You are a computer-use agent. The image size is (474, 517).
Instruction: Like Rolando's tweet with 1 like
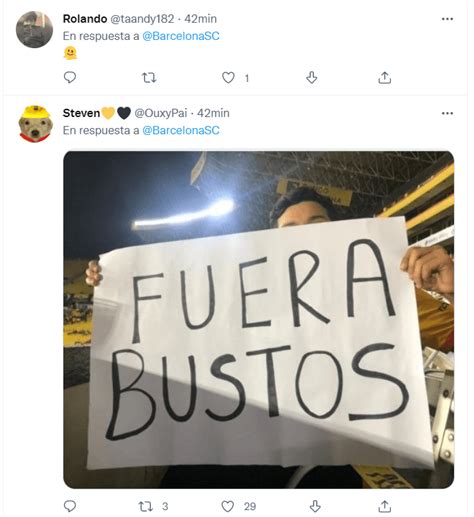click(228, 78)
